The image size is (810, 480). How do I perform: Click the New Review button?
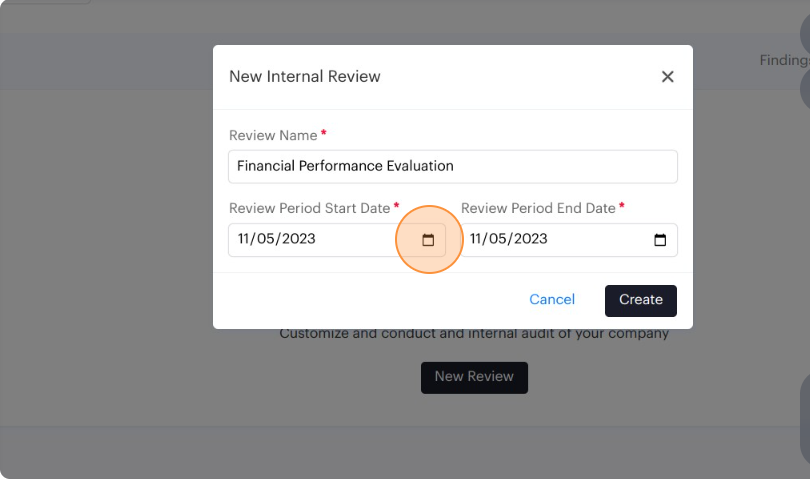(474, 377)
